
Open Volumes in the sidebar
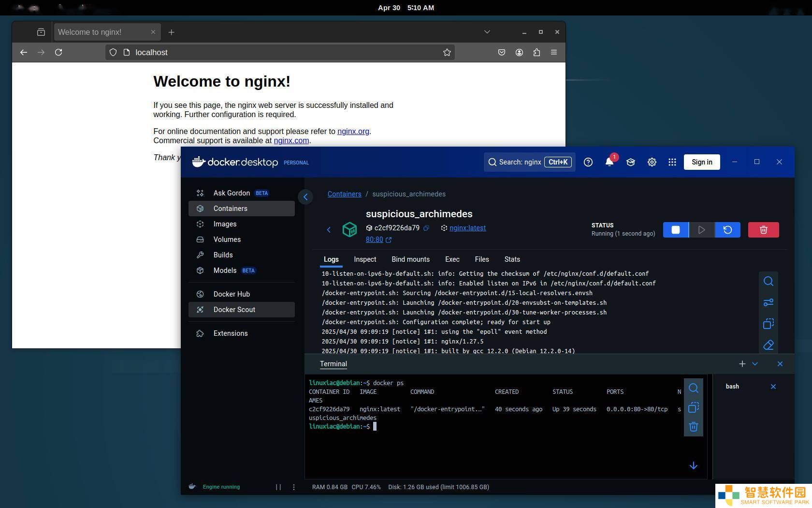[x=242, y=239]
